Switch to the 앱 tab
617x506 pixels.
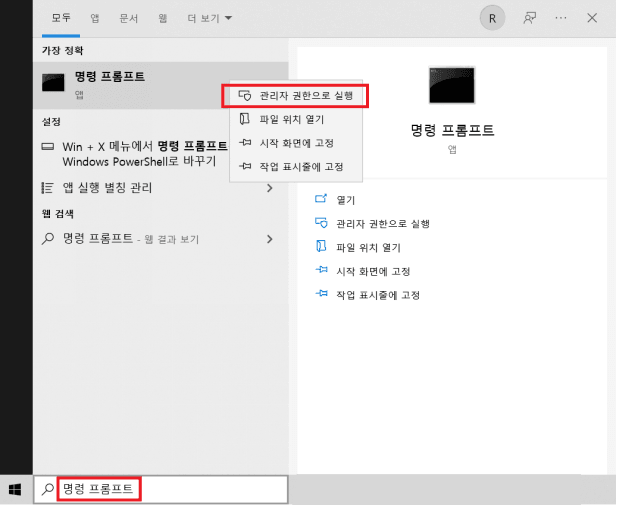(x=95, y=18)
